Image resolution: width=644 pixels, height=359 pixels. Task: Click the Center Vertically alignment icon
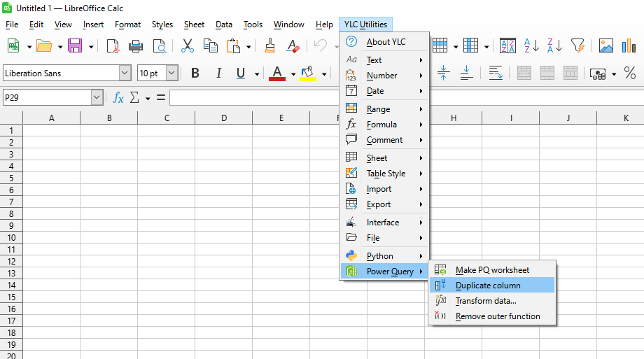point(443,73)
